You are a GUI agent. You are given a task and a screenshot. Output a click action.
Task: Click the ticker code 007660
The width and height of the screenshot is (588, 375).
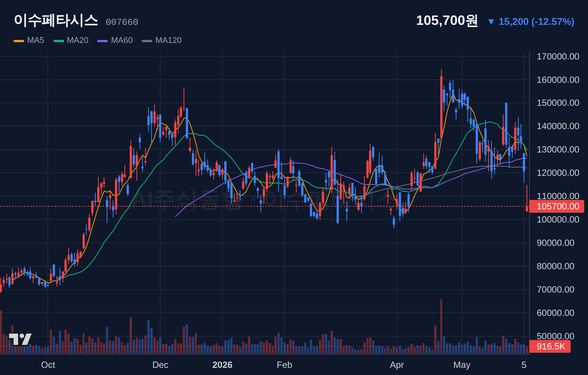click(122, 22)
